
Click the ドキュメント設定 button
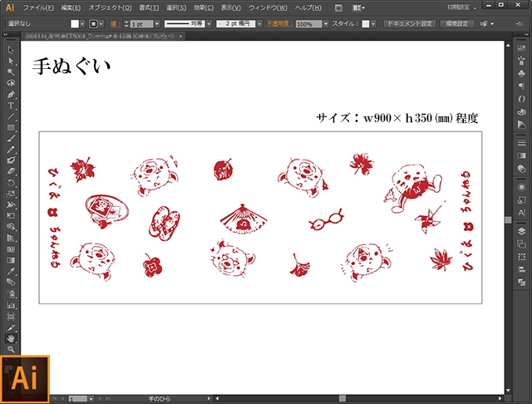pyautogui.click(x=410, y=24)
